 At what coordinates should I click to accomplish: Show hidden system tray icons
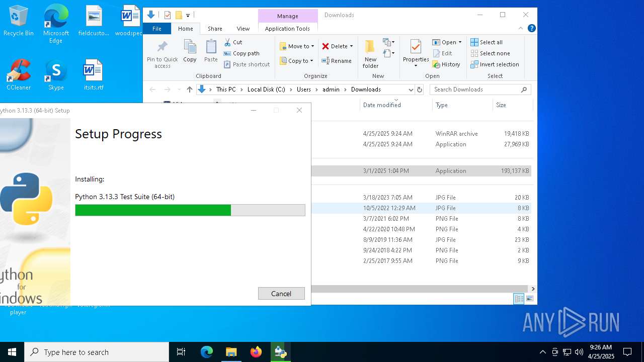[542, 352]
